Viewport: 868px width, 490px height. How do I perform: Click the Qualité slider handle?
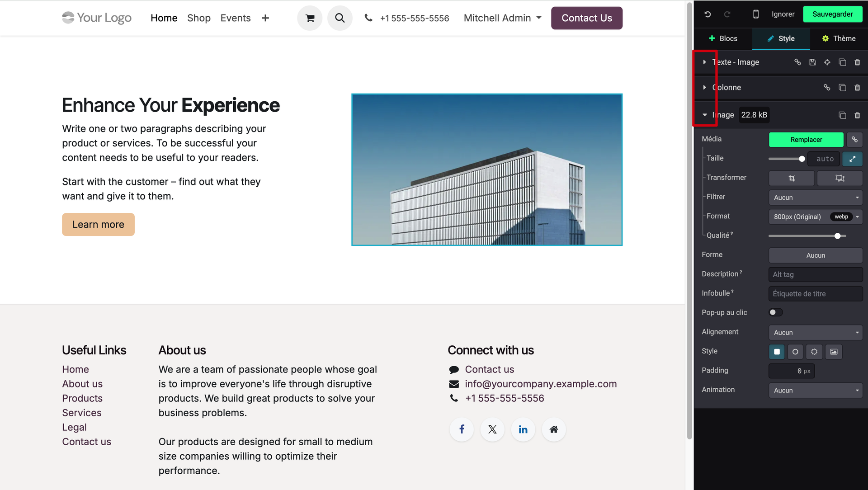click(x=837, y=236)
